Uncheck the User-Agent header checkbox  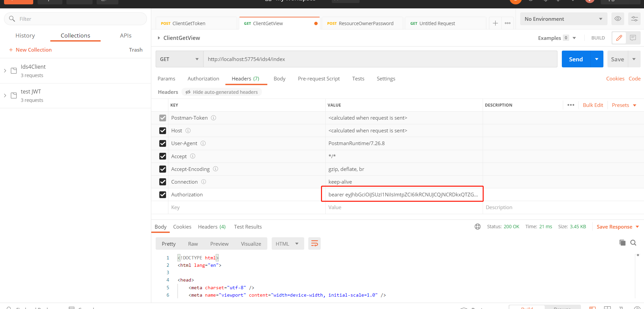[x=163, y=143]
